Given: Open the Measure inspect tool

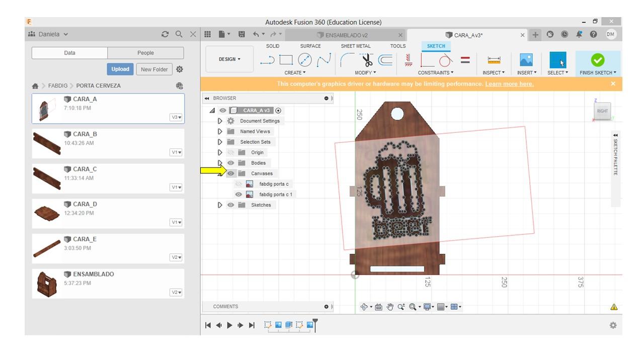Looking at the screenshot, I should (x=494, y=60).
